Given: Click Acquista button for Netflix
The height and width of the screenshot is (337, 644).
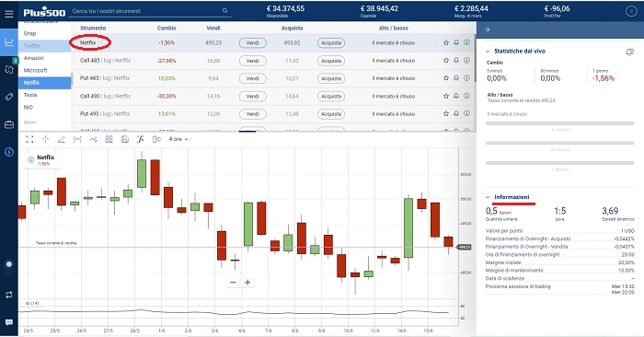Looking at the screenshot, I should click(331, 42).
